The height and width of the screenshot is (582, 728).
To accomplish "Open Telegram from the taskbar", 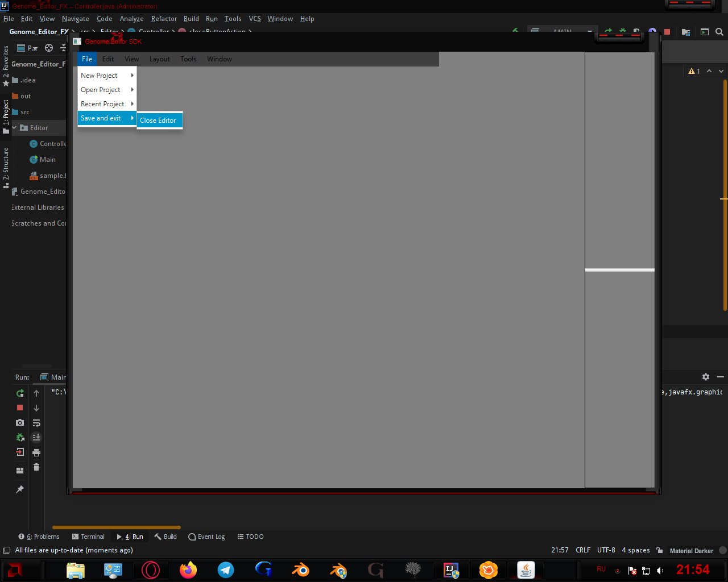I will pos(226,569).
